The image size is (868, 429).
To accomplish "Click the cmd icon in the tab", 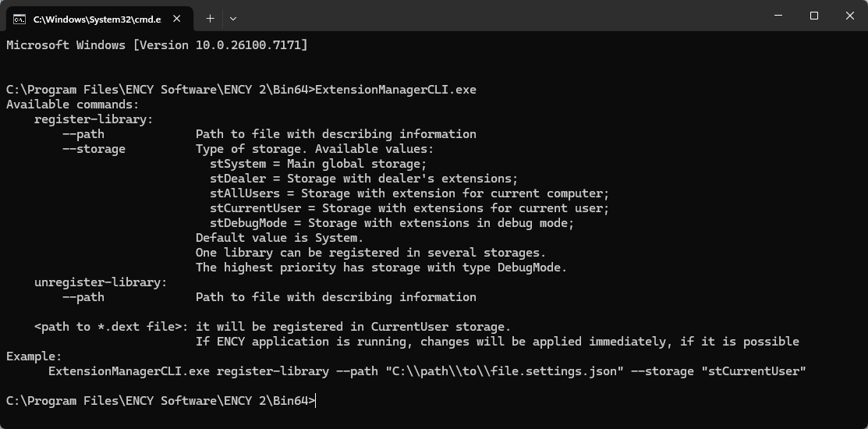I will coord(19,18).
